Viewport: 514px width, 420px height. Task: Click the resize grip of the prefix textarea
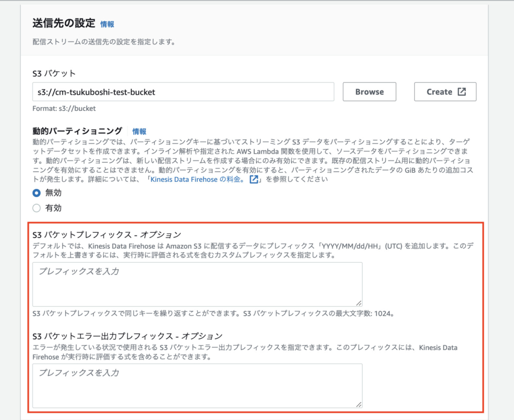[x=359, y=304]
